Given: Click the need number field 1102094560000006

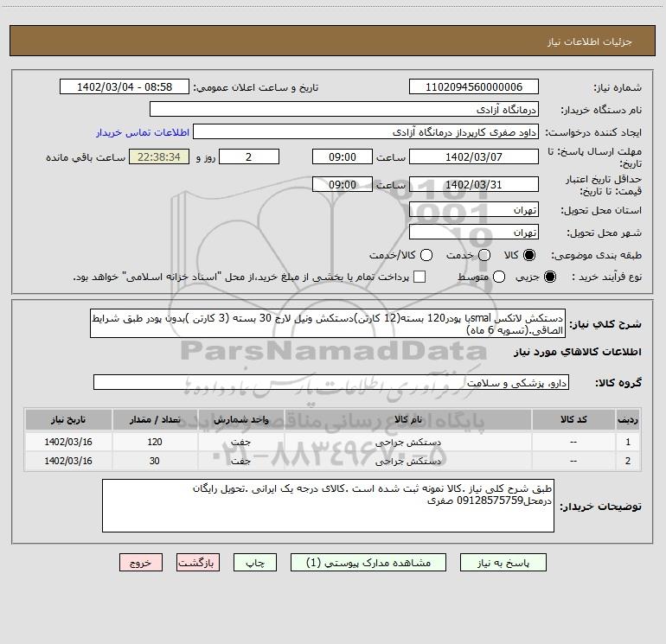Looking at the screenshot, I should pos(473,87).
